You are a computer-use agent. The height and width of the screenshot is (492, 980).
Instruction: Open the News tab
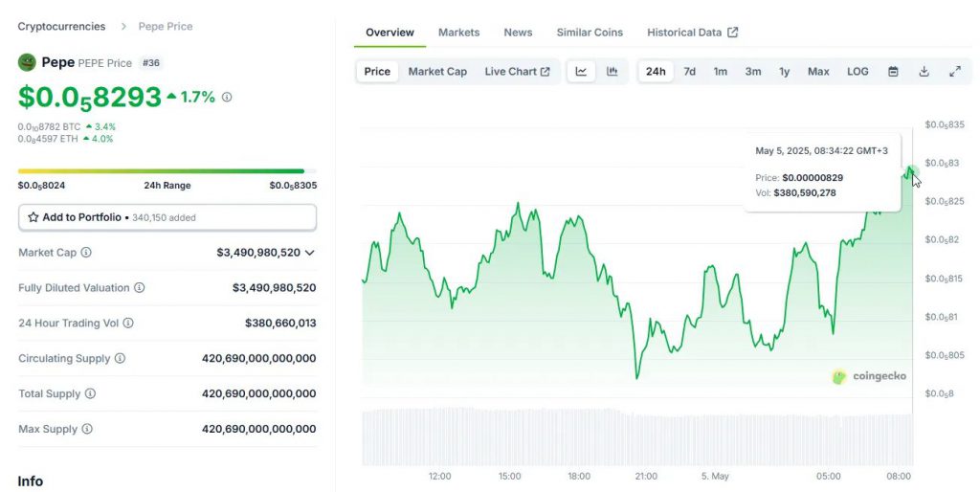pyautogui.click(x=518, y=33)
